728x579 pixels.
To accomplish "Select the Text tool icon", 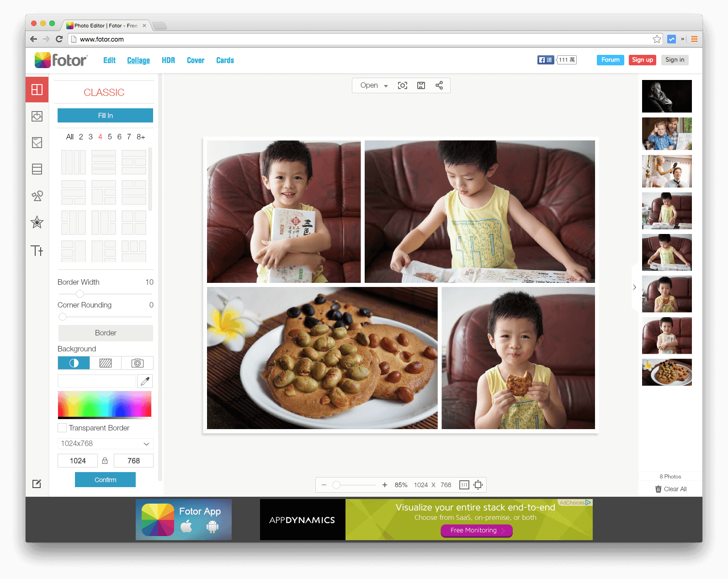I will coord(37,250).
